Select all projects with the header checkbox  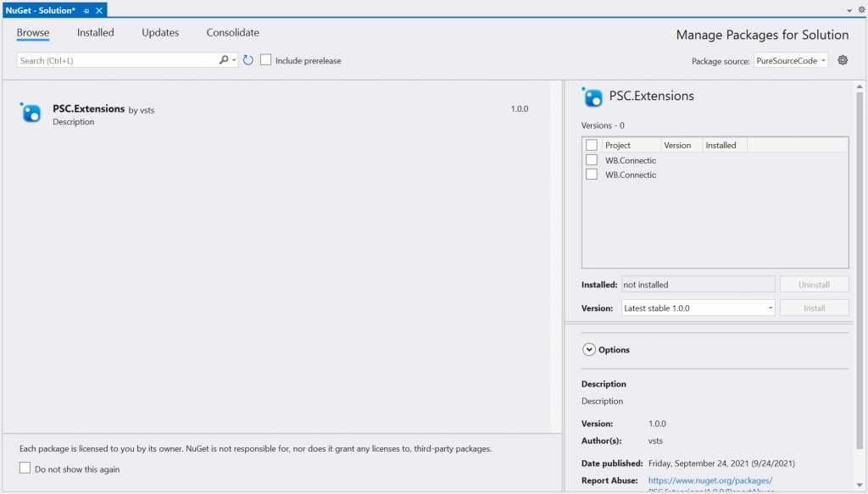591,144
